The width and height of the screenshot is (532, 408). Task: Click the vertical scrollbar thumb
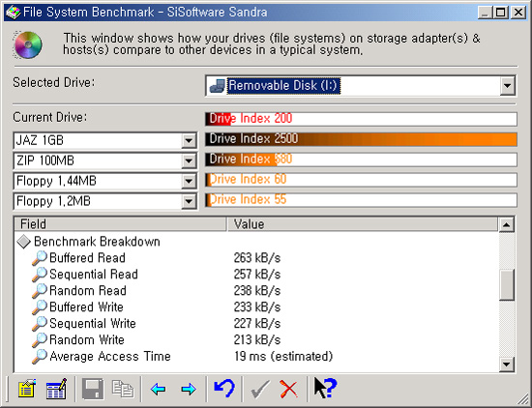(506, 285)
